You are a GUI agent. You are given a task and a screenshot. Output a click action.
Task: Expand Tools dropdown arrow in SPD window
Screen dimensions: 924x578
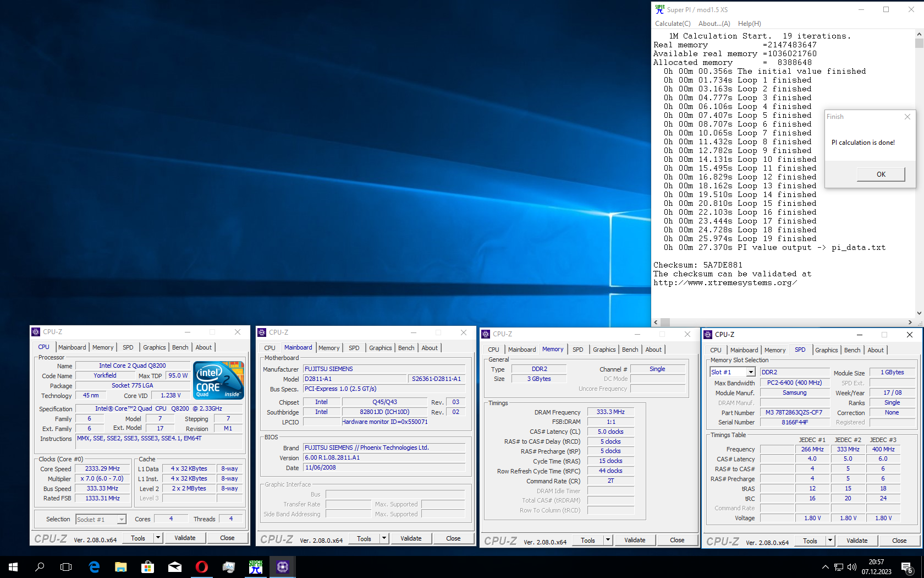831,541
